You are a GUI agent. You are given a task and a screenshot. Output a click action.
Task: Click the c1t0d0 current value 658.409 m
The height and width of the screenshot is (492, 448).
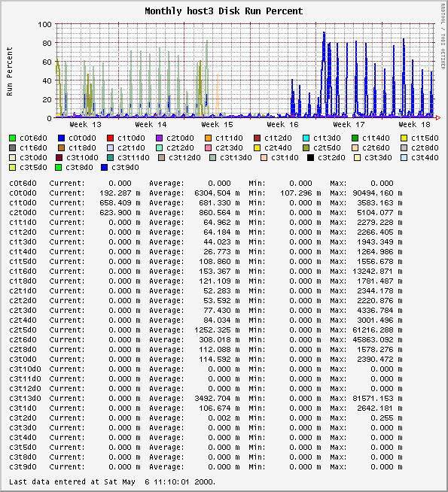click(x=120, y=202)
